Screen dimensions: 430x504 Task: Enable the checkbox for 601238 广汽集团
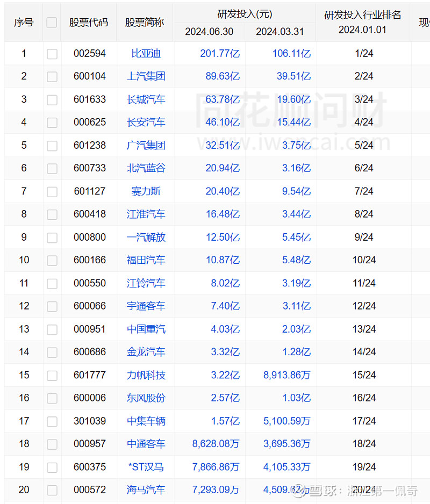(52, 146)
